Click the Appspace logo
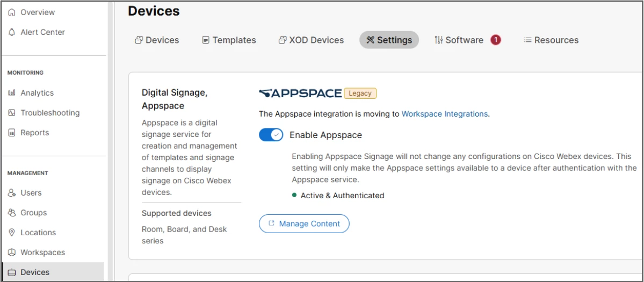Screen dimensions: 644x282 [x=300, y=93]
